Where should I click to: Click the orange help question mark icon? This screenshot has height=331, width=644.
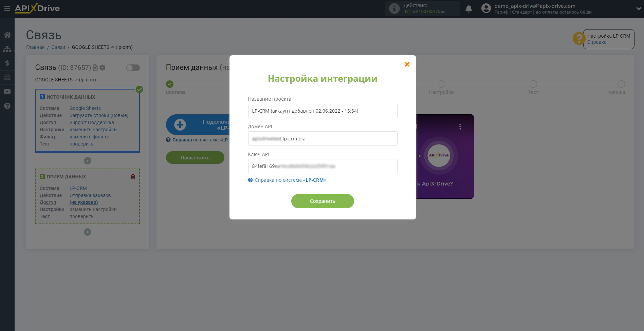click(578, 38)
